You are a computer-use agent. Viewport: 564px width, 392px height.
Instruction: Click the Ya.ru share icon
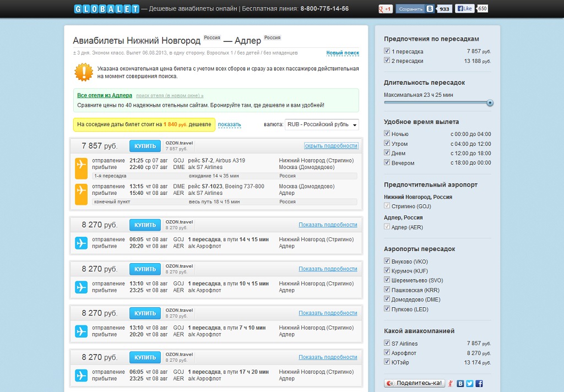pos(451,383)
